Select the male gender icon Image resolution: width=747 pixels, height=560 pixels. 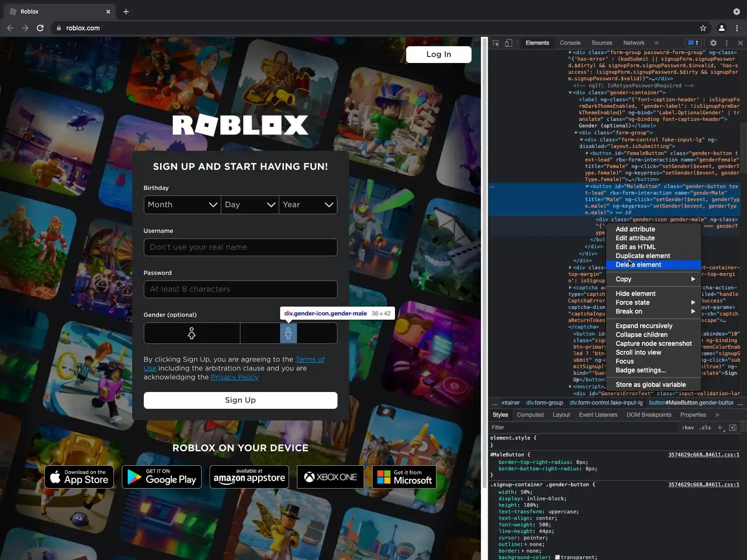[289, 333]
